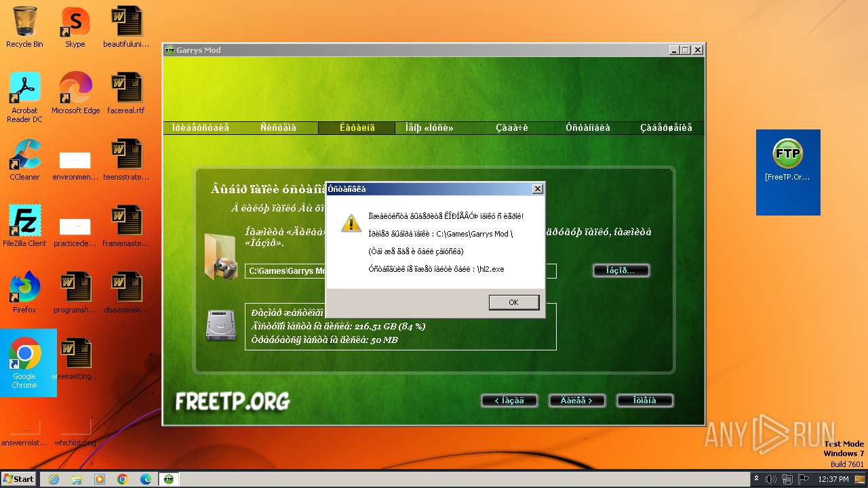The height and width of the screenshot is (488, 868).
Task: Open the Acrobat Reader DC desktop icon
Action: 24,98
